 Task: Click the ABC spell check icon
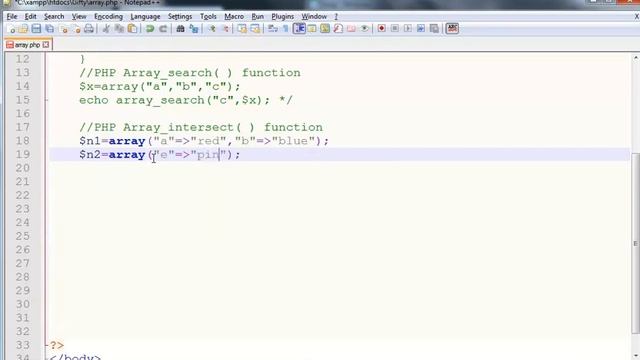pyautogui.click(x=452, y=29)
